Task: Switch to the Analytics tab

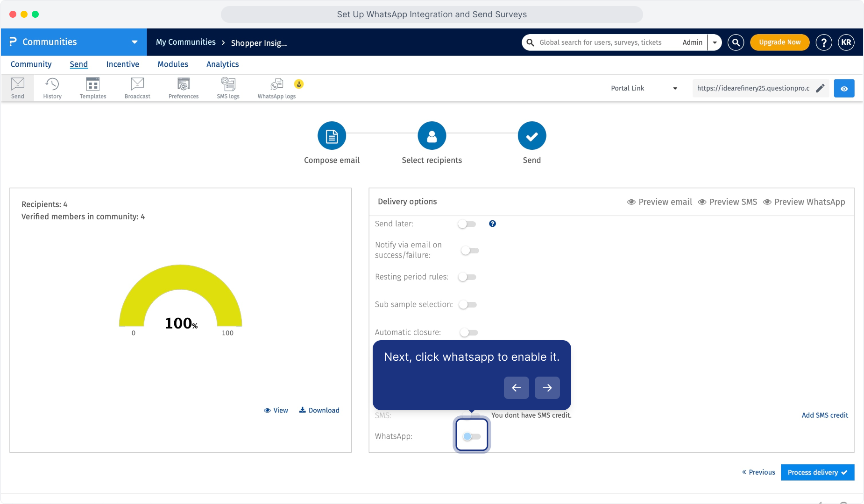Action: point(222,64)
